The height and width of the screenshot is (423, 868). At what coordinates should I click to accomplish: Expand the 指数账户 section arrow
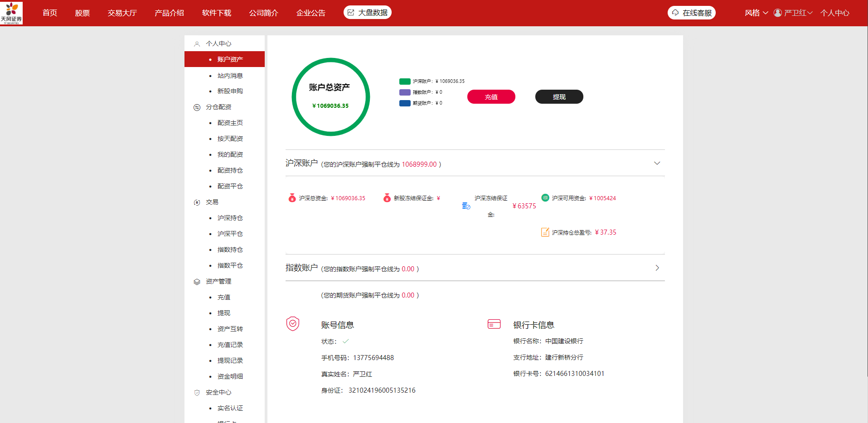click(657, 268)
